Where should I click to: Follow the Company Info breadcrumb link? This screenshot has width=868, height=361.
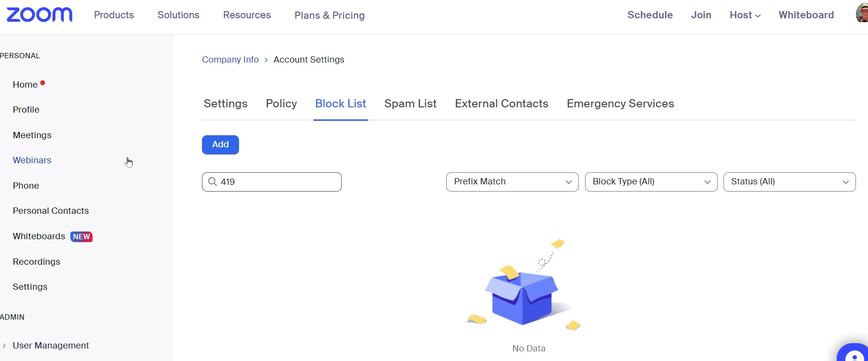(x=230, y=60)
